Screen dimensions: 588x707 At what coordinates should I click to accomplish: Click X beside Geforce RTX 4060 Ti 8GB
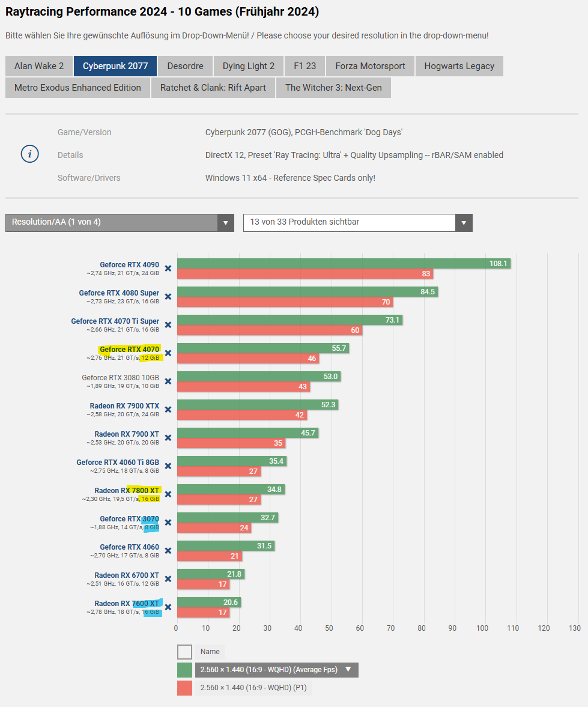pyautogui.click(x=168, y=466)
